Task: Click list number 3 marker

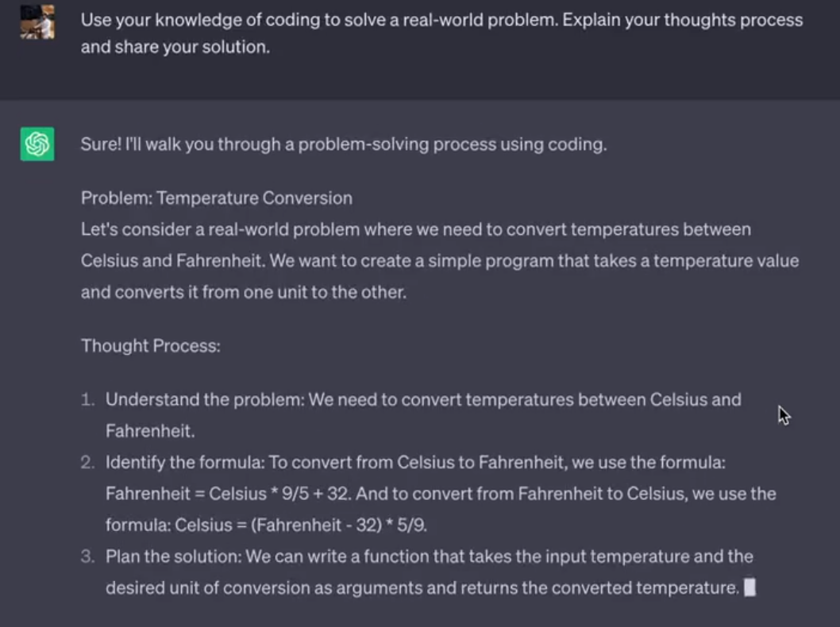Action: pos(88,556)
